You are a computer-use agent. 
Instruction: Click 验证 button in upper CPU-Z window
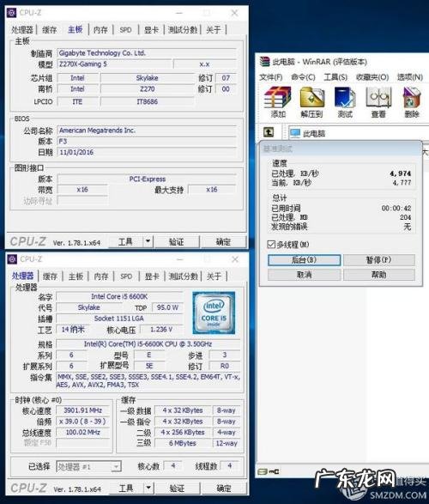(176, 241)
